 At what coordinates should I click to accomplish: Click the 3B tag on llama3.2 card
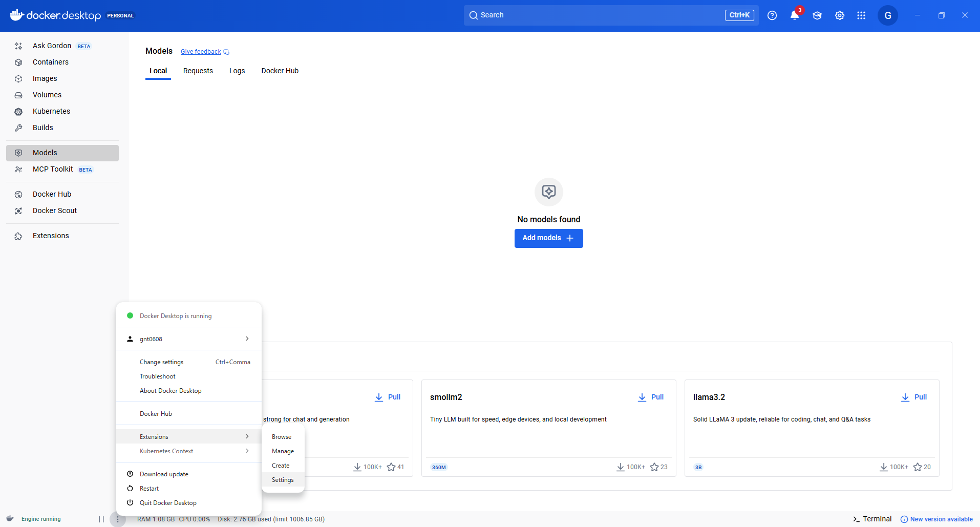(x=698, y=467)
